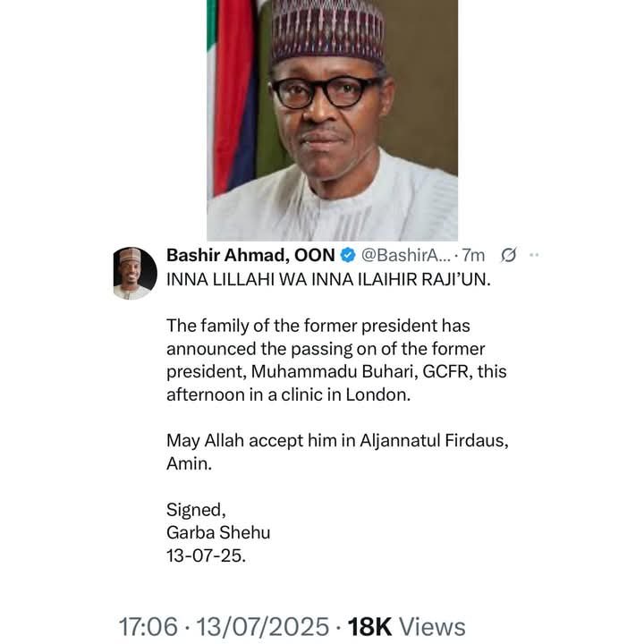This screenshot has height=644, width=644.
Task: Click the eyeglasses in the portrait
Action: point(326,90)
